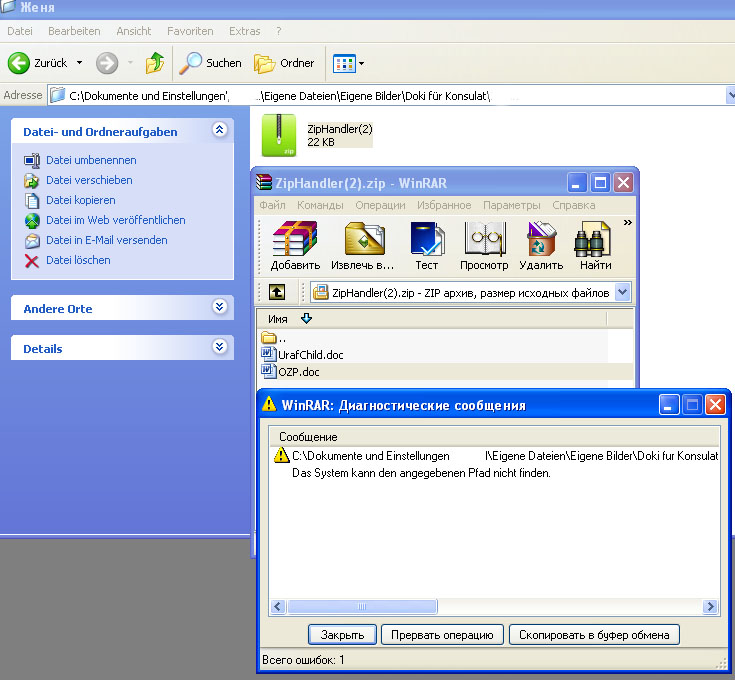Open the Bearbeiten menu
735x680 pixels.
[x=74, y=31]
